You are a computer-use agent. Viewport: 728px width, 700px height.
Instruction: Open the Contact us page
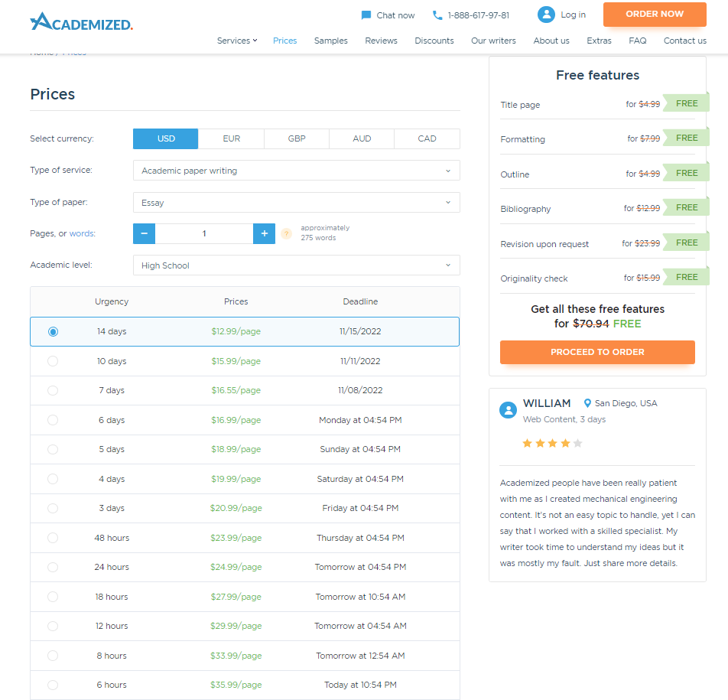coord(685,41)
